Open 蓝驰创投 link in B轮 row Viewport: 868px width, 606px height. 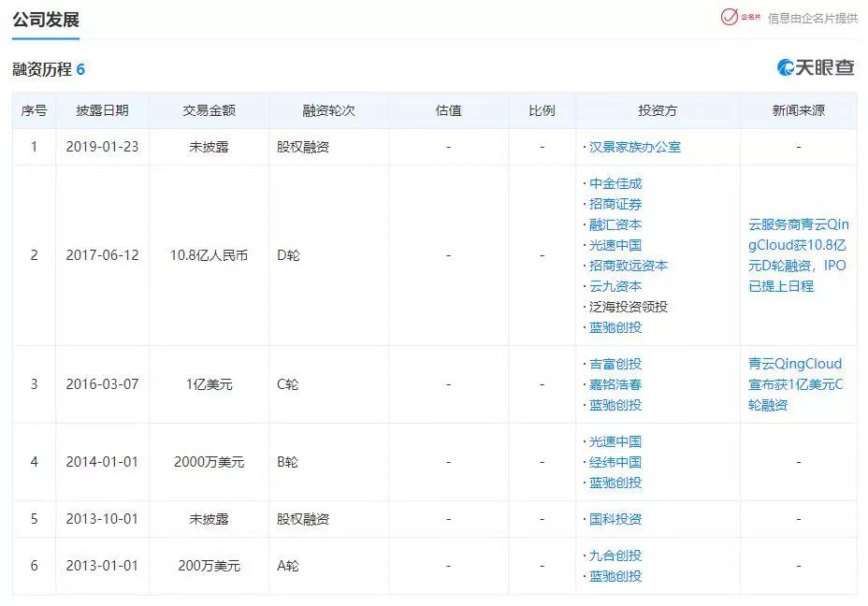(x=615, y=483)
